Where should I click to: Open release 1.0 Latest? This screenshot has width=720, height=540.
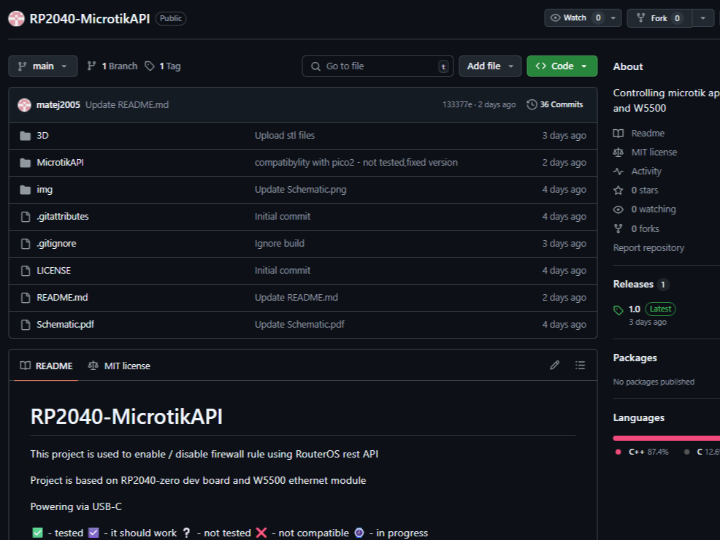click(x=652, y=309)
